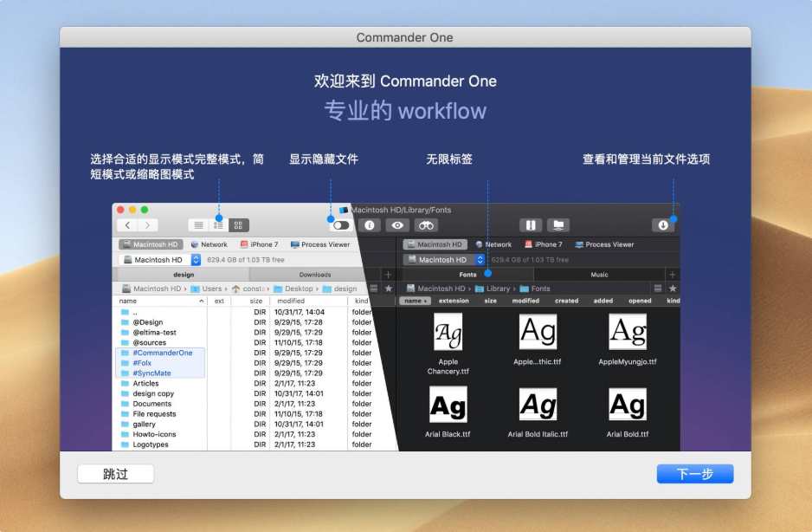The image size is (812, 532).
Task: Skip the intro with 跳过
Action: (x=115, y=473)
